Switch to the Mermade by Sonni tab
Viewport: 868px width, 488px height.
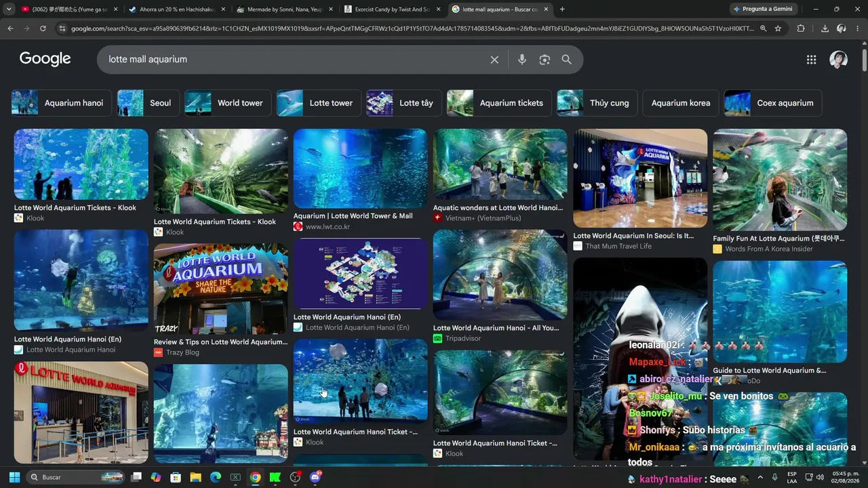(285, 9)
